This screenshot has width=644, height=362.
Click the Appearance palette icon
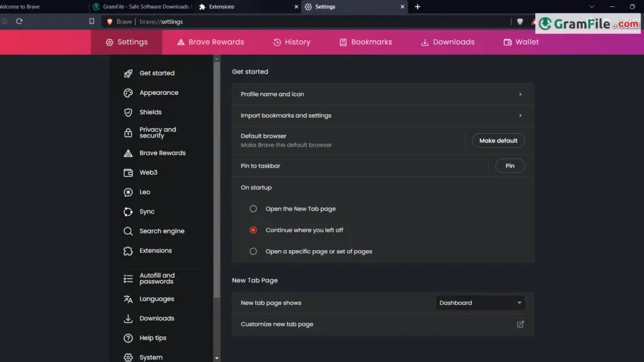[128, 93]
